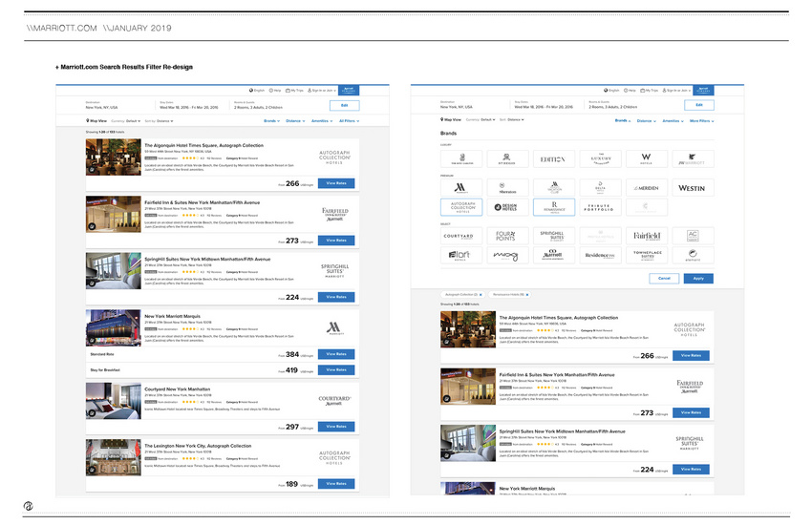Image resolution: width=812 pixels, height=525 pixels.
Task: Select The Ritz-Carlton brand logo tile
Action: [463, 158]
